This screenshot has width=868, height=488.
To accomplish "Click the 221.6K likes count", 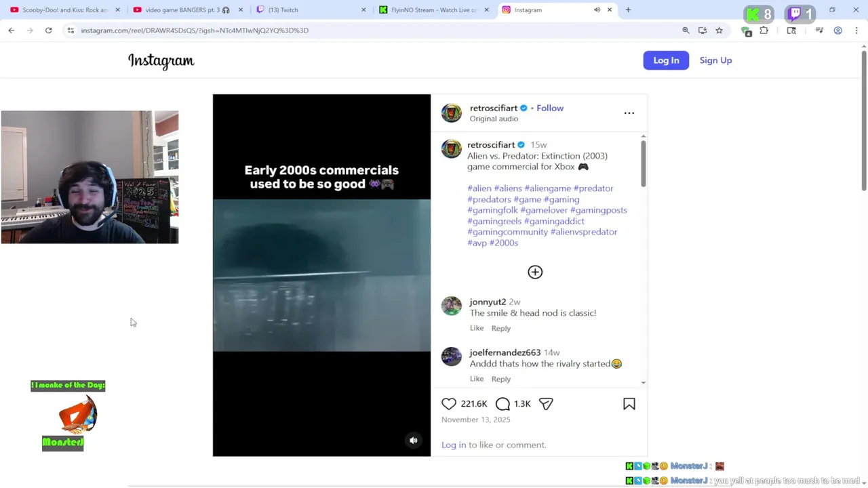I will click(474, 404).
